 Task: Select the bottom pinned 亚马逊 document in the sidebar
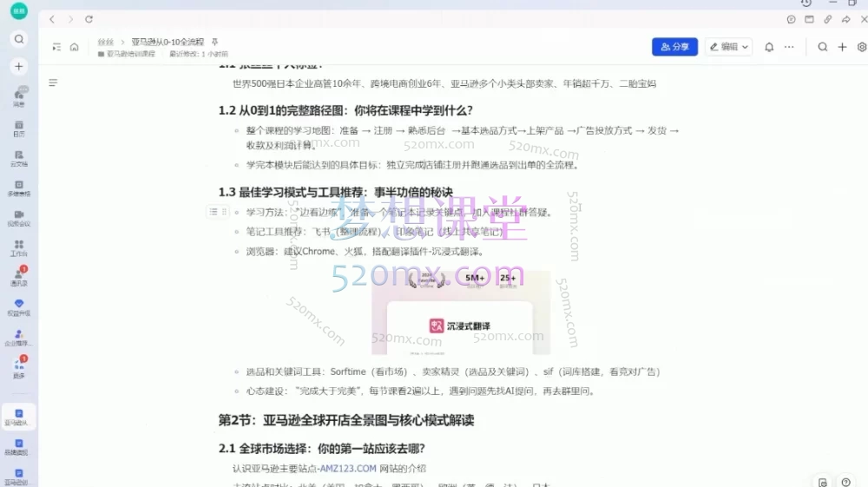(x=19, y=477)
